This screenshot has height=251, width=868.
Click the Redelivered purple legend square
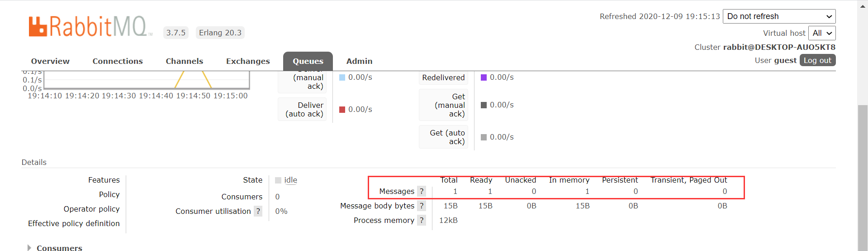coord(484,77)
